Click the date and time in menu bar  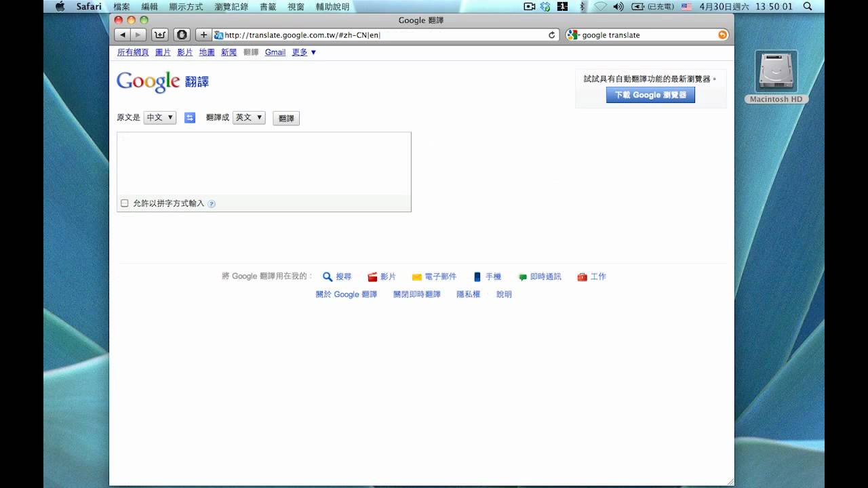click(x=746, y=6)
